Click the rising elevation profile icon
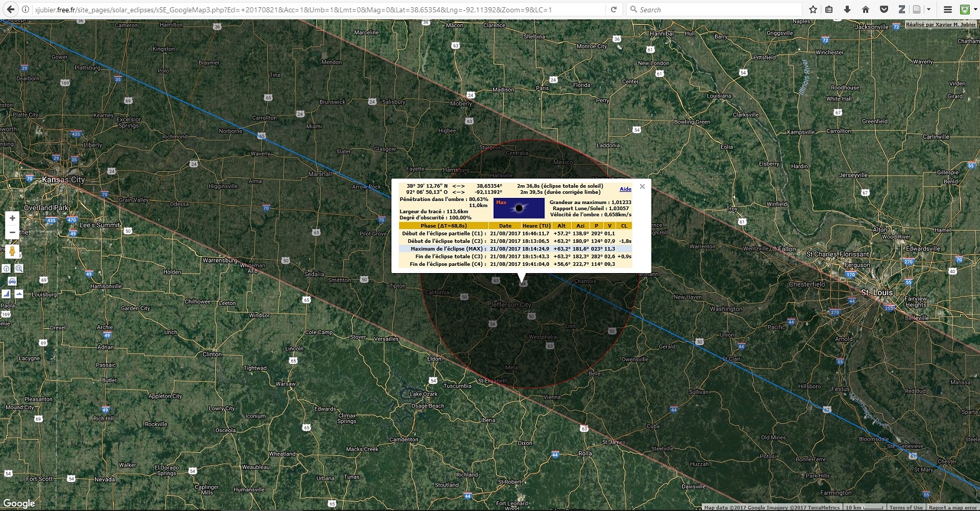The image size is (980, 511). [x=6, y=294]
